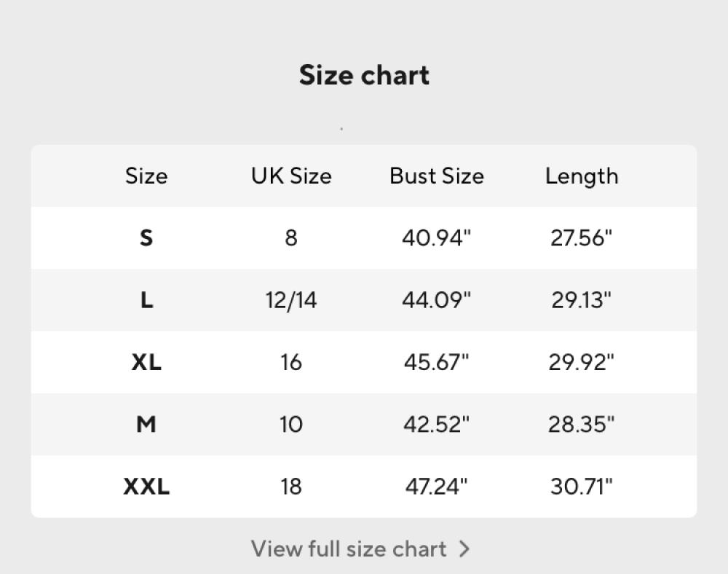Viewport: 728px width, 574px height.
Task: Click the Bust Size column header
Action: (x=437, y=176)
